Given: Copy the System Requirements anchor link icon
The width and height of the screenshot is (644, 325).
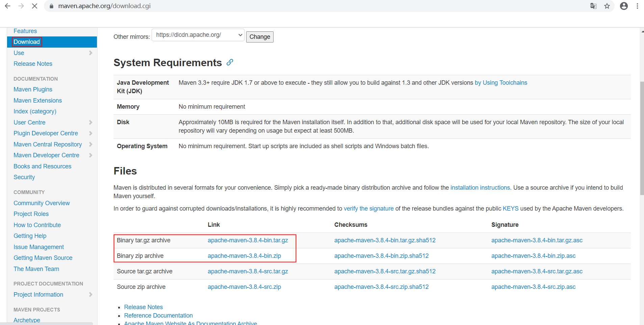Looking at the screenshot, I should click(230, 62).
